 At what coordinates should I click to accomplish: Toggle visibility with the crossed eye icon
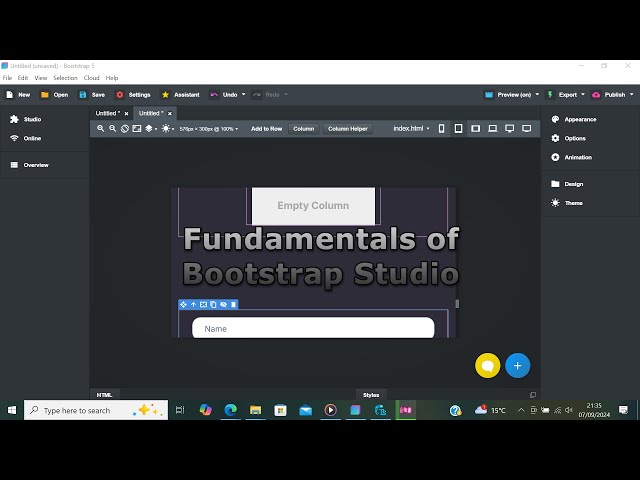tap(223, 304)
